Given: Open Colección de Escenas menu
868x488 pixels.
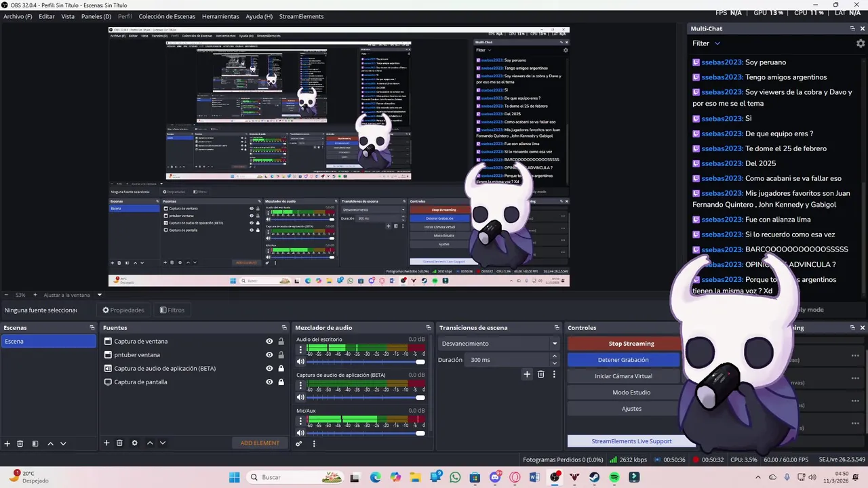Looking at the screenshot, I should (x=167, y=16).
